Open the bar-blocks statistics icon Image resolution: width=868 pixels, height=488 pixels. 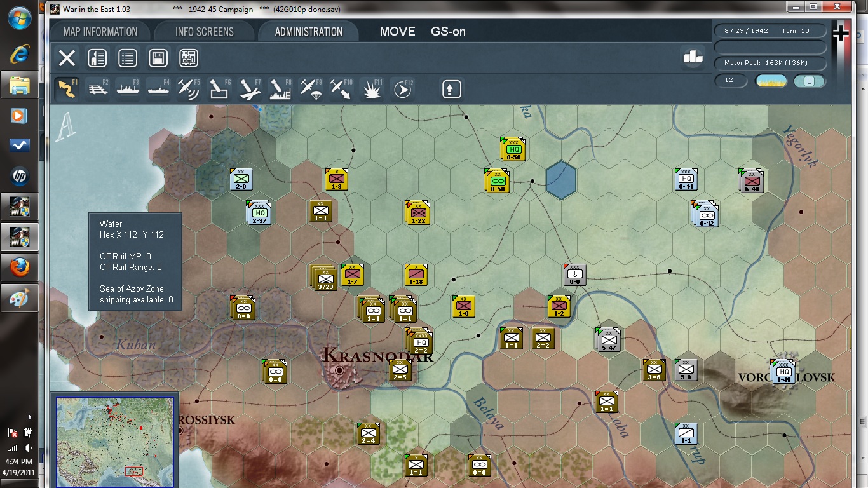(693, 57)
